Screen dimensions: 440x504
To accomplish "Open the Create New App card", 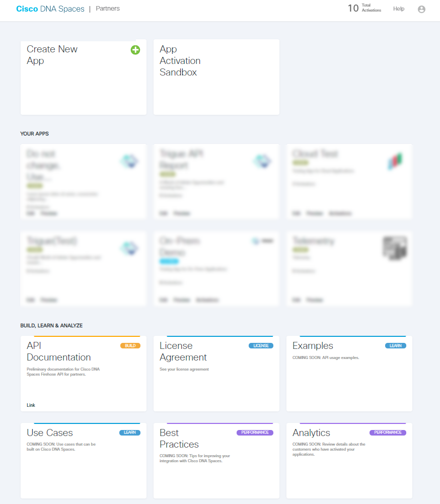I will tap(84, 77).
